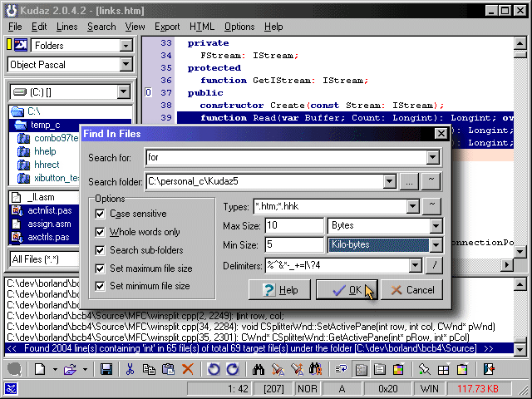Toggle Whole words only checkbox
Viewport: 532px width, 399px height.
100,232
